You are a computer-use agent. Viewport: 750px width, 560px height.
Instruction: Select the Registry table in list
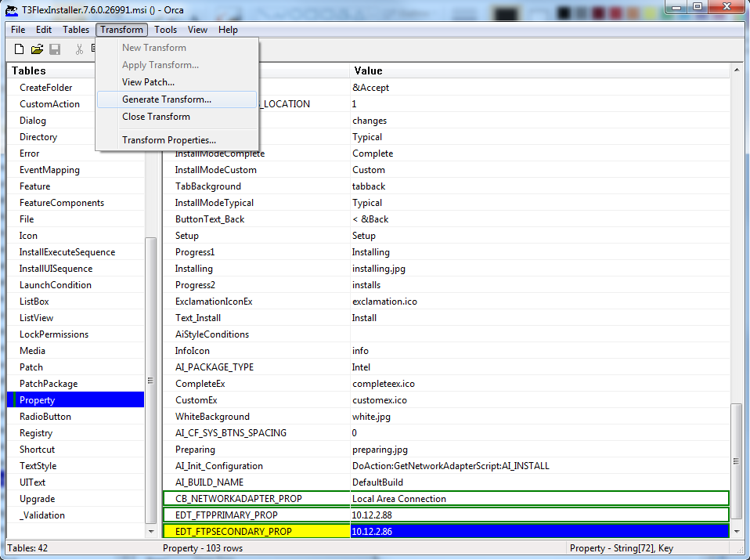tap(36, 433)
